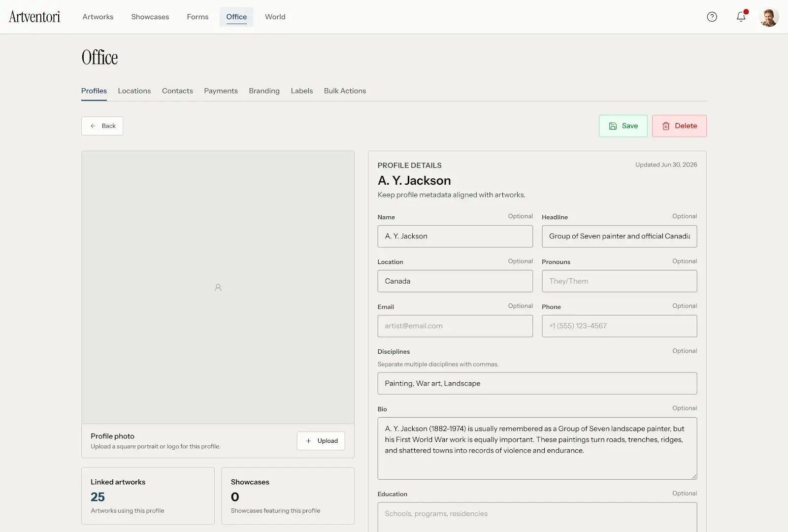Switch to the Contacts tab

[x=177, y=91]
